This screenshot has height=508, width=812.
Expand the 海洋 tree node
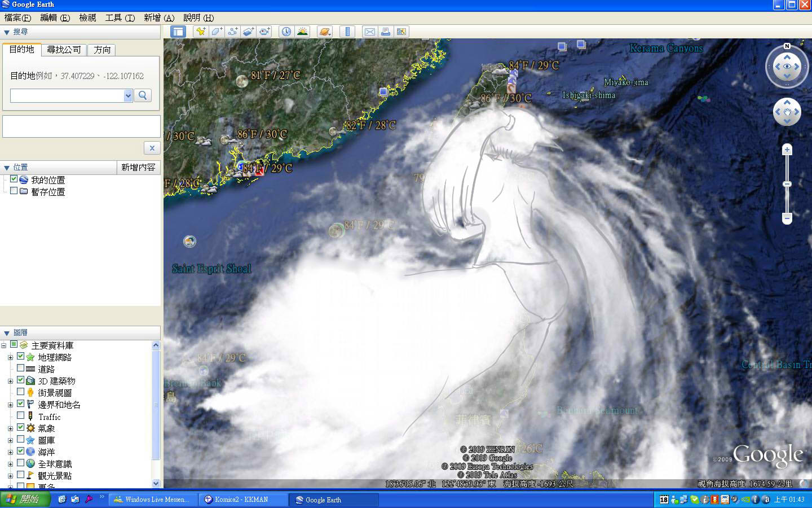click(10, 452)
